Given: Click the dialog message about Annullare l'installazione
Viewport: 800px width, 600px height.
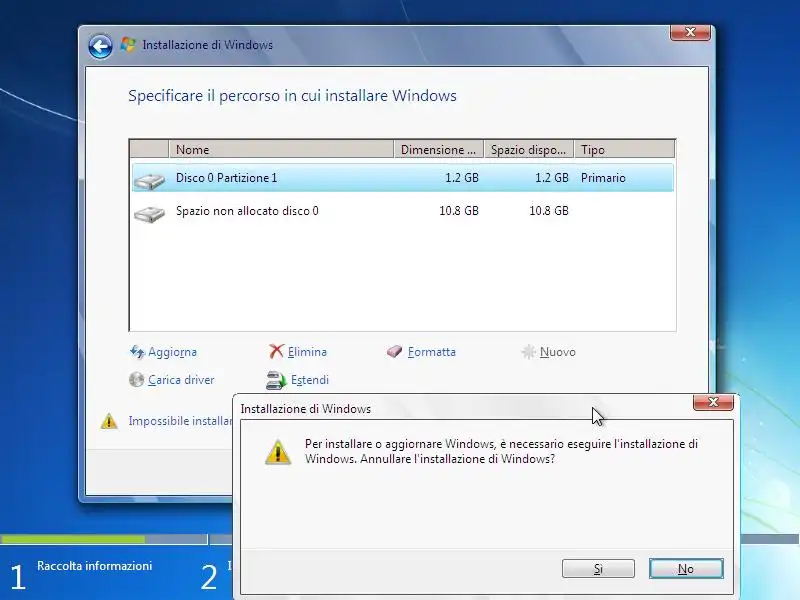Looking at the screenshot, I should click(501, 452).
